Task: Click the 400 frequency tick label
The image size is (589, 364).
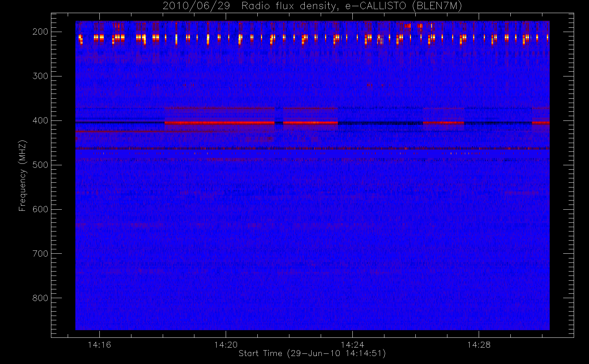Action: 40,120
